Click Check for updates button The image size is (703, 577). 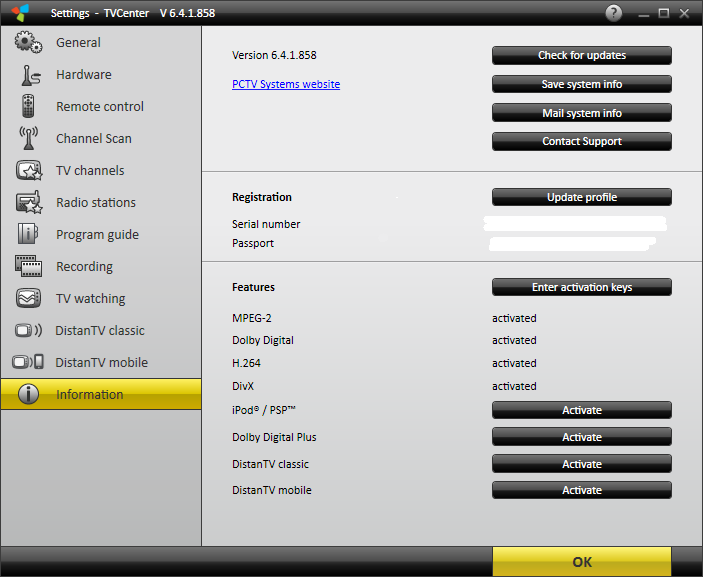tap(581, 55)
